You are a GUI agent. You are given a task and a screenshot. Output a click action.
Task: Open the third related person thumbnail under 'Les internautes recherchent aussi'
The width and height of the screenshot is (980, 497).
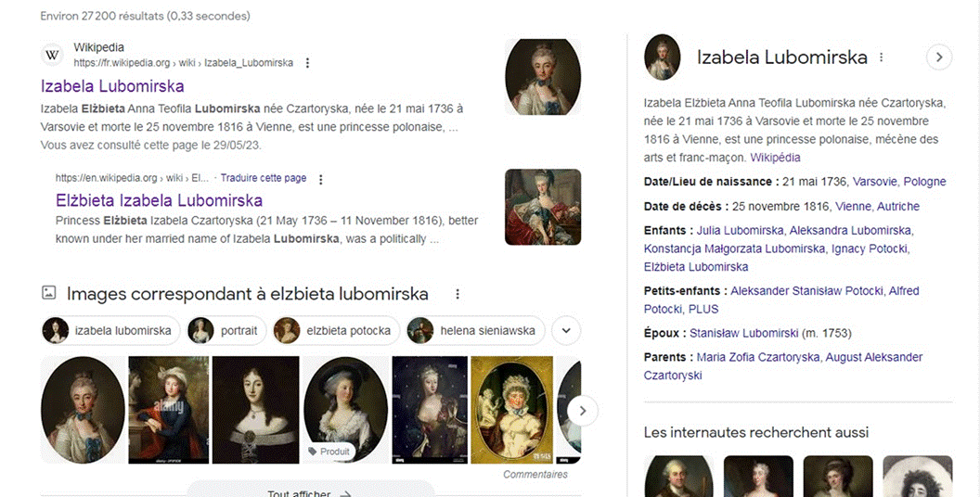[838, 477]
